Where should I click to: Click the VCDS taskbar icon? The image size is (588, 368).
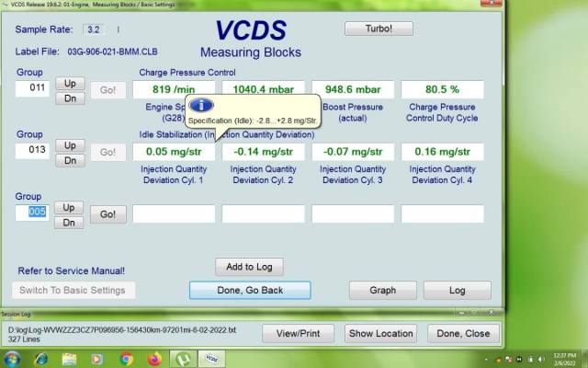click(212, 358)
